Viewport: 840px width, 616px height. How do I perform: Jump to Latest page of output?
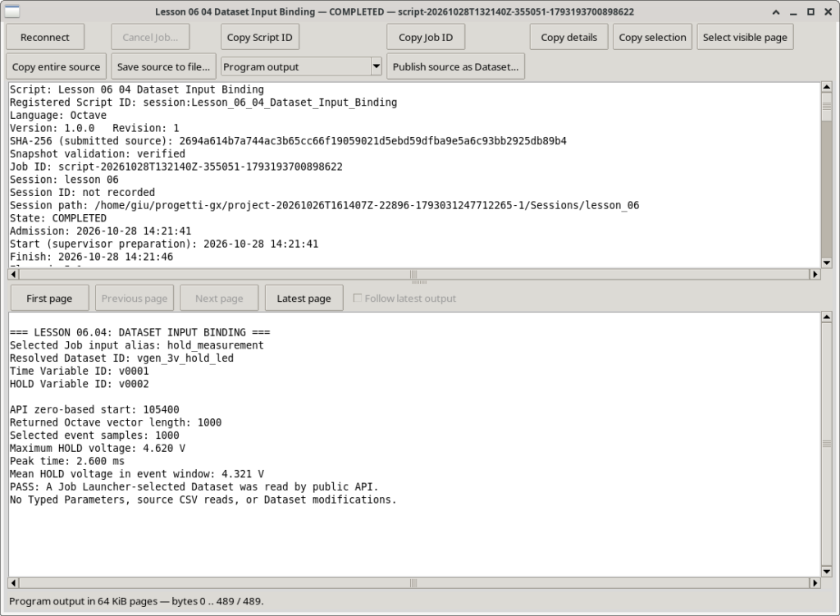coord(304,299)
